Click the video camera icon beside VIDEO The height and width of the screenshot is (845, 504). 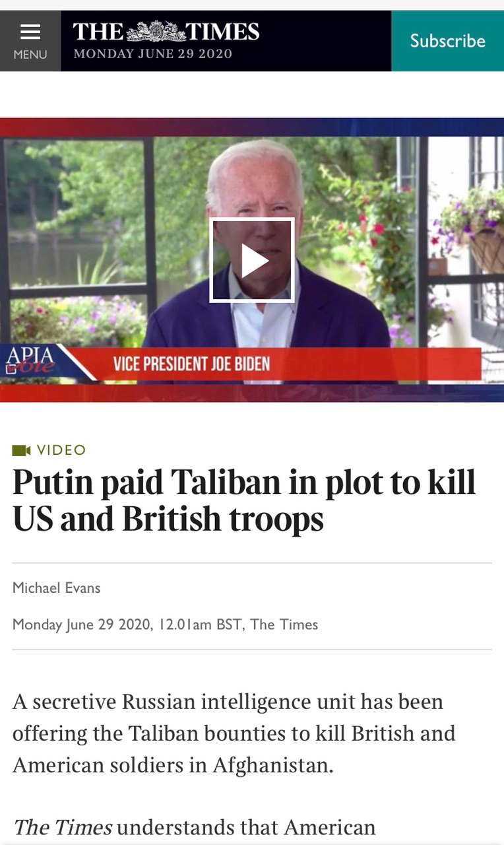[21, 450]
